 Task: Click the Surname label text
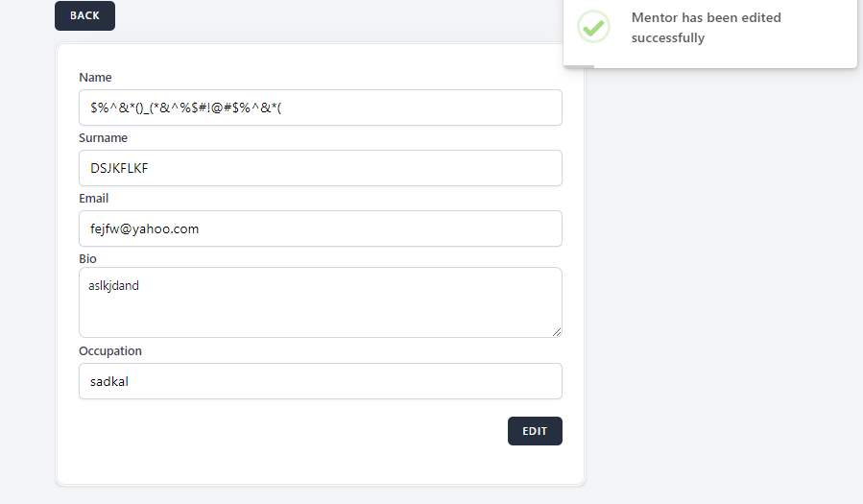(x=103, y=137)
